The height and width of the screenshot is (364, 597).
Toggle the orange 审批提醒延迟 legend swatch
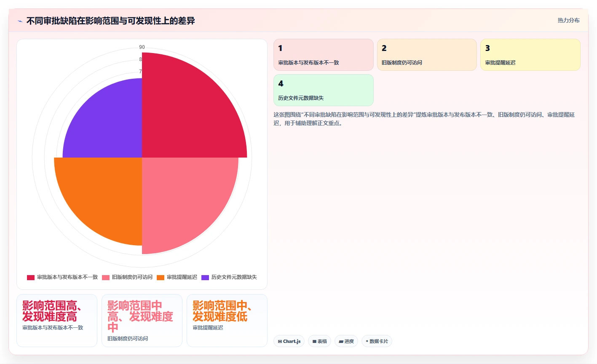pyautogui.click(x=161, y=277)
